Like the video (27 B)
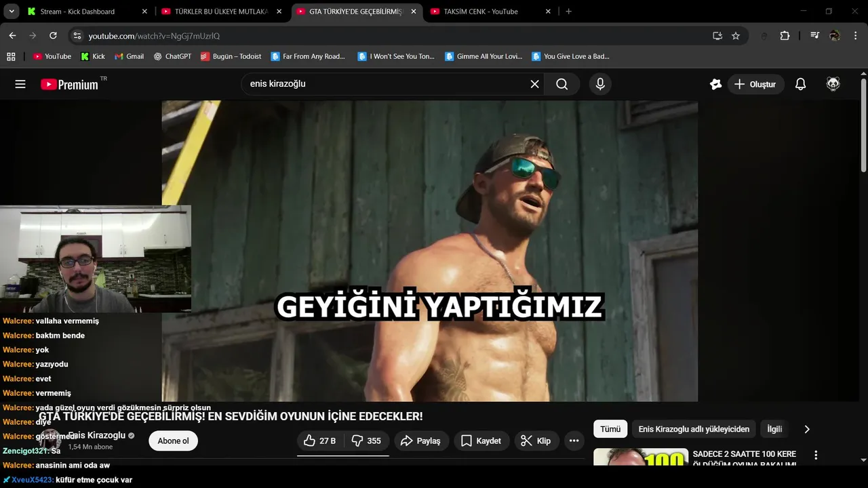The image size is (868, 488). pos(320,441)
